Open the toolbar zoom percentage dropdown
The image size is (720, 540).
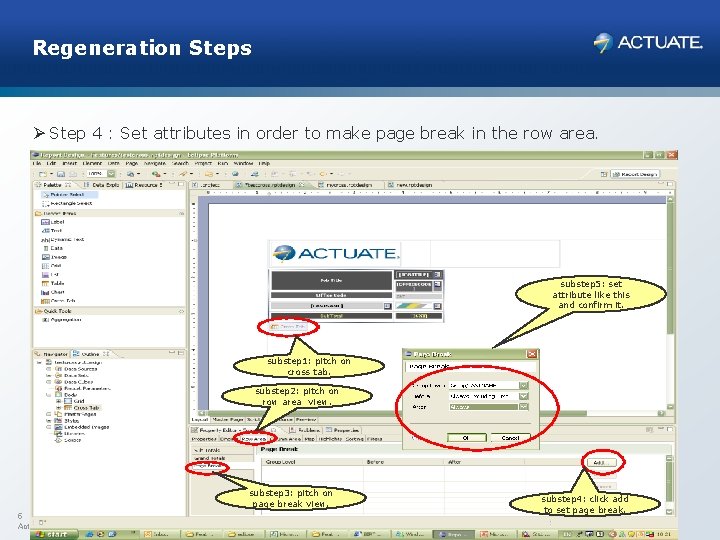[x=111, y=174]
